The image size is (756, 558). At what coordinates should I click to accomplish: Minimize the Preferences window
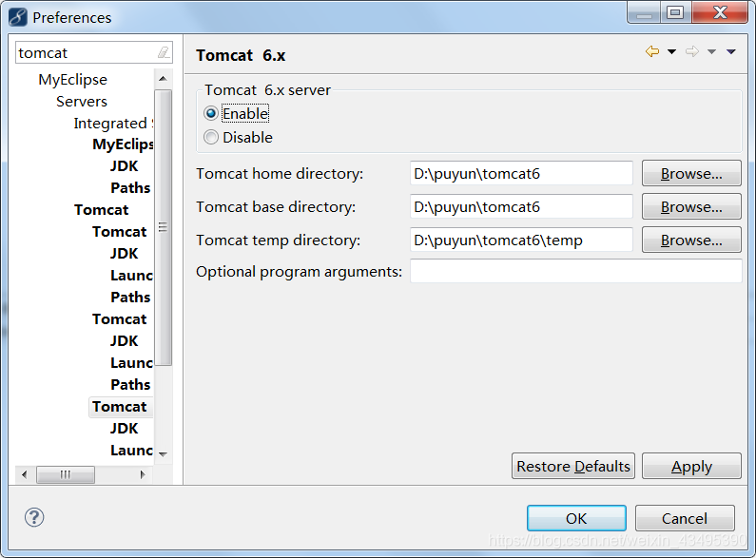pyautogui.click(x=644, y=12)
